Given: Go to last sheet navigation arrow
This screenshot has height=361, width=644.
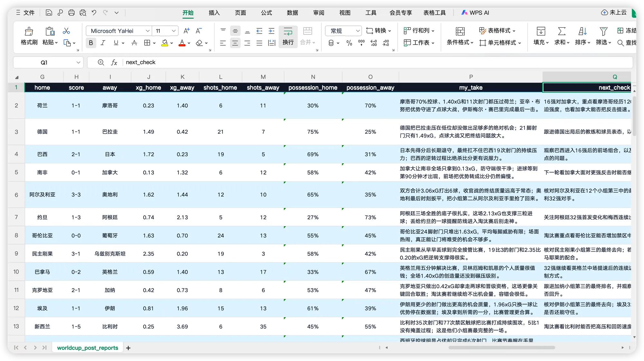Looking at the screenshot, I should click(x=44, y=347).
